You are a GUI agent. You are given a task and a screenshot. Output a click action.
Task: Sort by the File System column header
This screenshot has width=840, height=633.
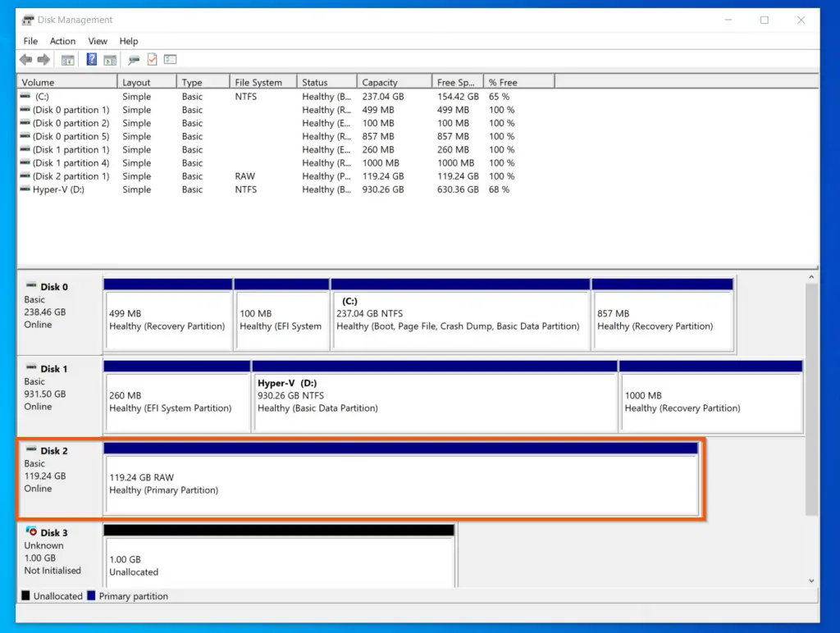pyautogui.click(x=263, y=82)
